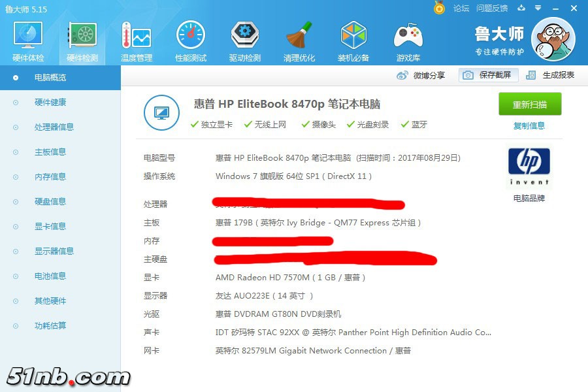This screenshot has height=392, width=588.
Task: Open 电池信息 sidebar section
Action: (x=50, y=276)
